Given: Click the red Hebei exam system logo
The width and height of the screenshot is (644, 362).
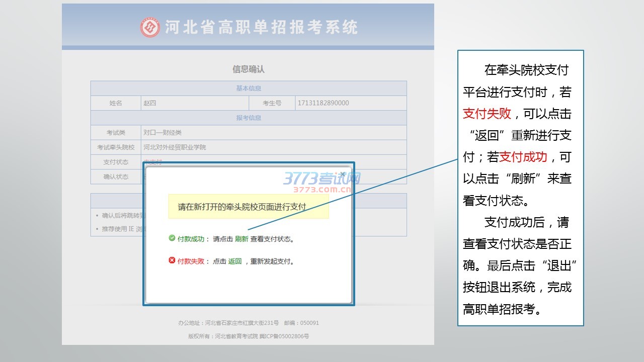Looking at the screenshot, I should [150, 27].
